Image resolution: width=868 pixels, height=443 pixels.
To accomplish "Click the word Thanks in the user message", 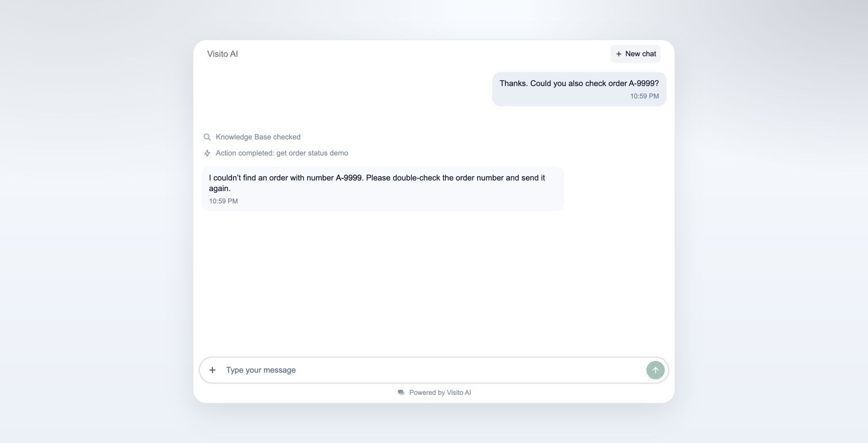I will pos(514,83).
